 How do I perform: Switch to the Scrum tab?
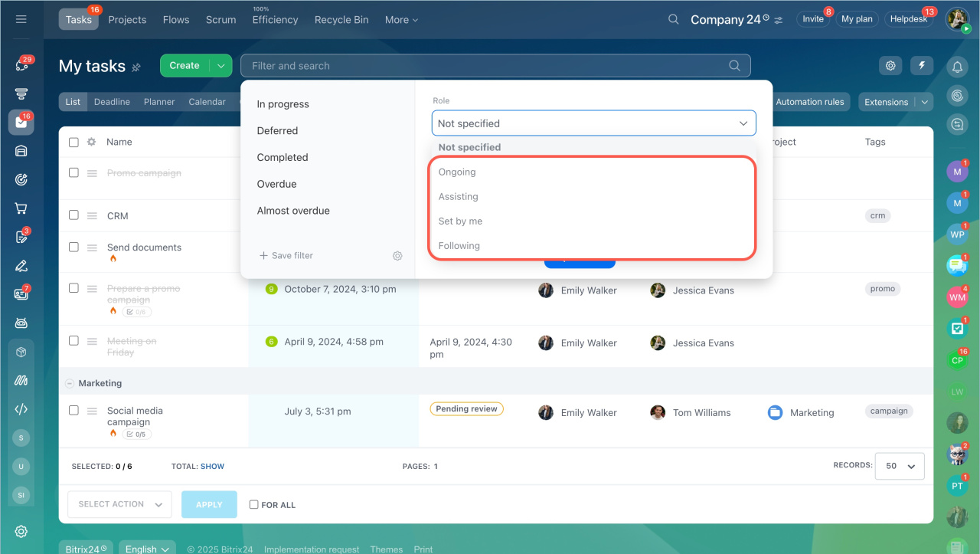point(220,20)
